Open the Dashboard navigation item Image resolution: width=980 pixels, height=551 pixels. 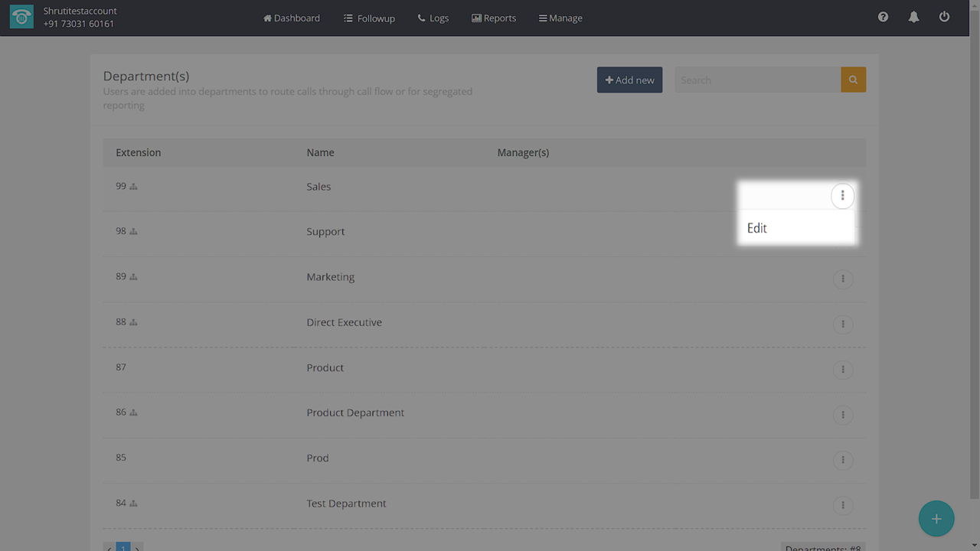pos(292,18)
